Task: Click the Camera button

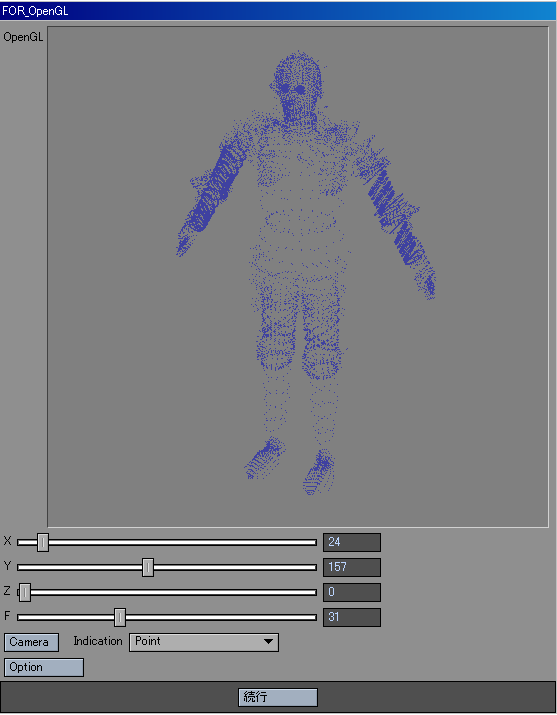Action: point(31,642)
